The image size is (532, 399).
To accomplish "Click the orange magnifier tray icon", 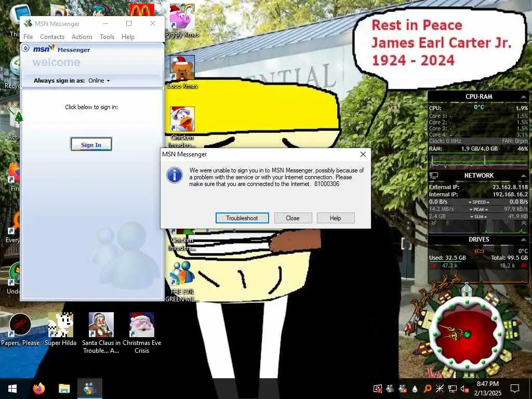I will 428,389.
